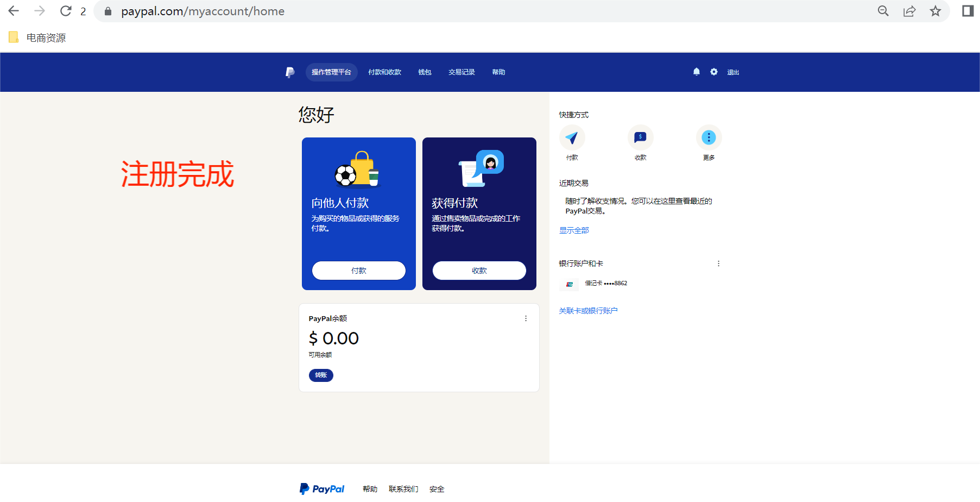This screenshot has width=980, height=502.
Task: Click the browser zoom magnifier icon
Action: (883, 11)
